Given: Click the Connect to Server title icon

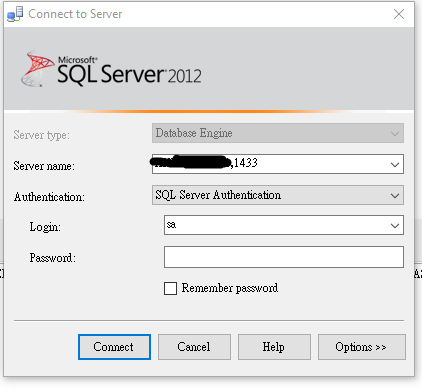Looking at the screenshot, I should (15, 14).
